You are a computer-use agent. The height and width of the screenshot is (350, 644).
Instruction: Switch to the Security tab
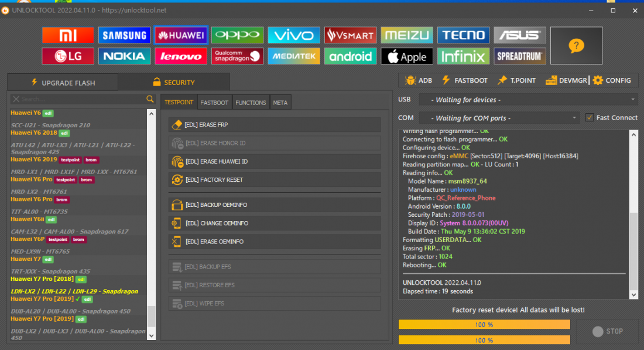pyautogui.click(x=174, y=82)
